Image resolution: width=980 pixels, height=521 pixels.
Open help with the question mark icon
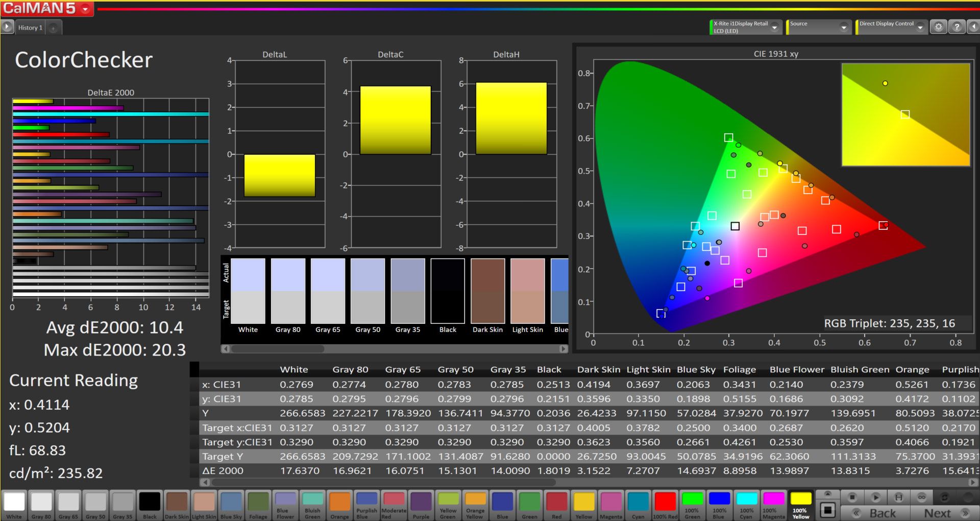coord(957,27)
